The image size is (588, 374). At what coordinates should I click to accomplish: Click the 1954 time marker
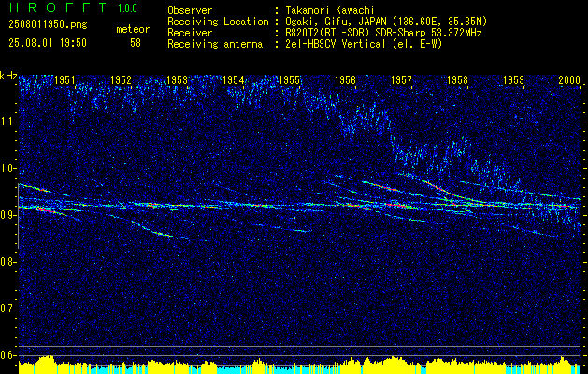tap(233, 79)
